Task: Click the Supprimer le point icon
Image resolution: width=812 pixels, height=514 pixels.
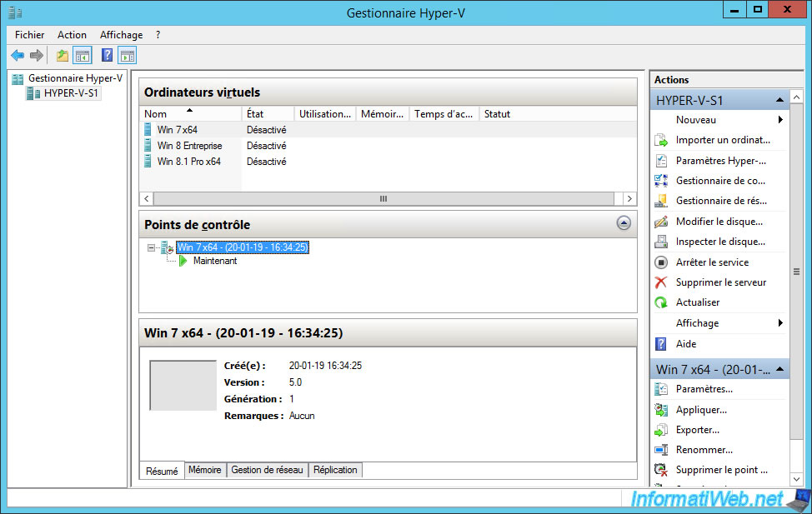Action: (x=661, y=470)
